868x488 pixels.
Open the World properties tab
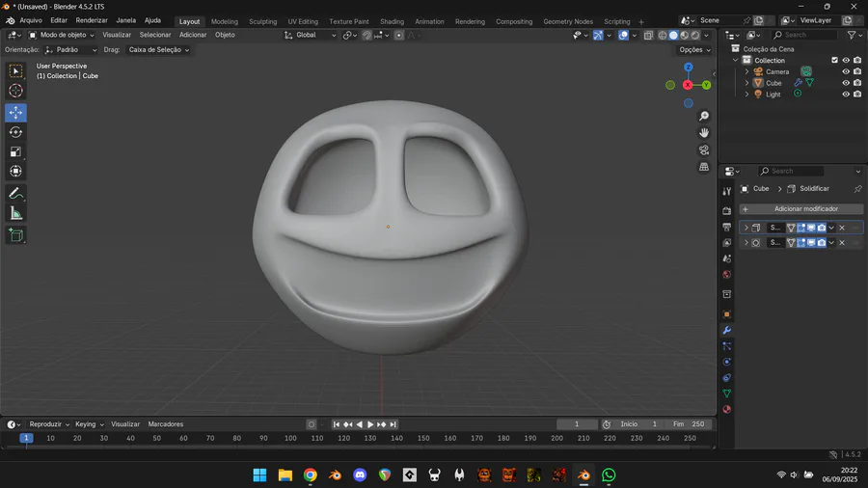(727, 275)
